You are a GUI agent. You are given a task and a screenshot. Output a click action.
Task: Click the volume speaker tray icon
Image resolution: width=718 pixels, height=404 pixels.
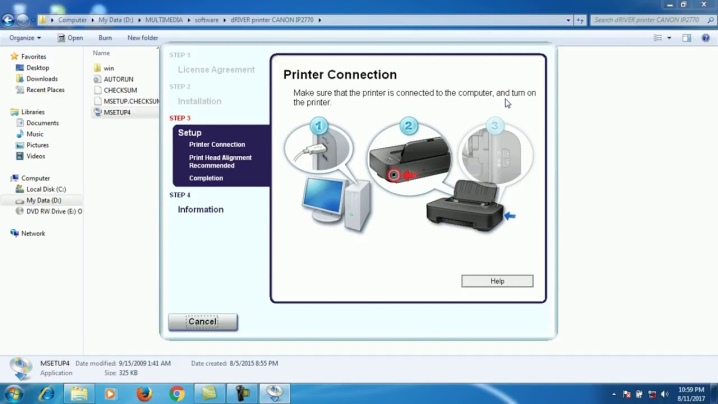665,394
